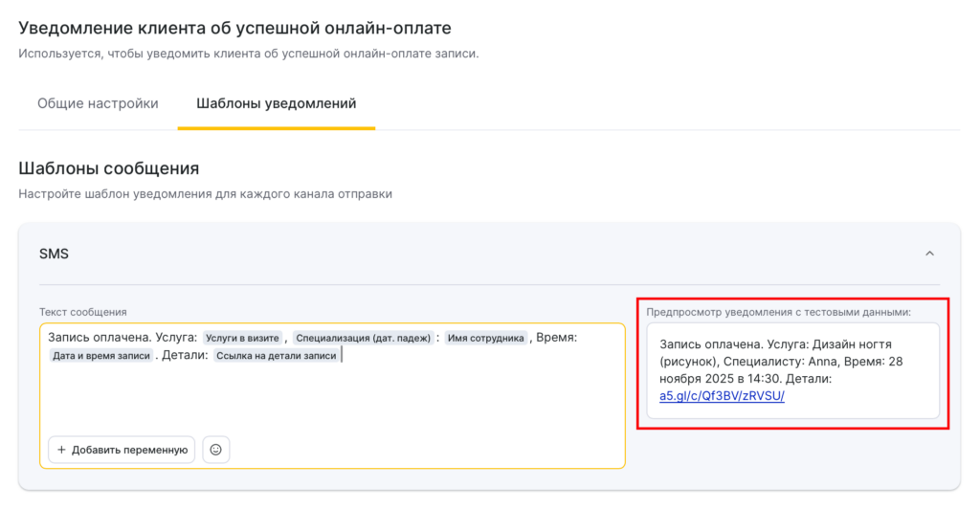980x509 pixels.
Task: Click the 'Добавить переменную' button
Action: click(122, 450)
